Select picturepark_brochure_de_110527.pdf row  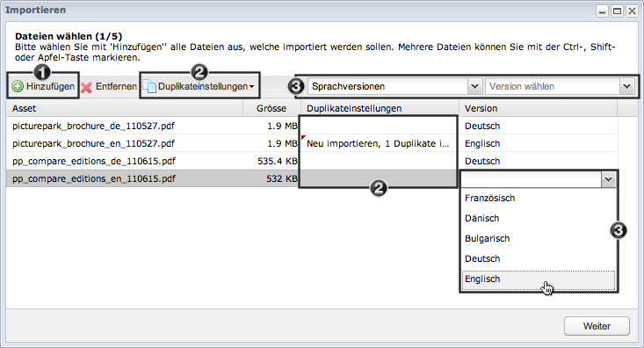point(312,126)
